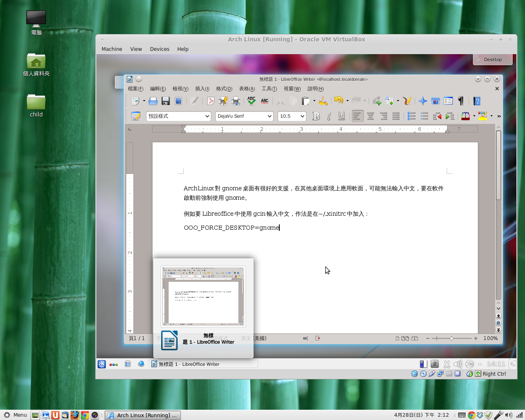Click the Toggle Bulleted List button
This screenshot has height=420, width=525.
point(425,116)
